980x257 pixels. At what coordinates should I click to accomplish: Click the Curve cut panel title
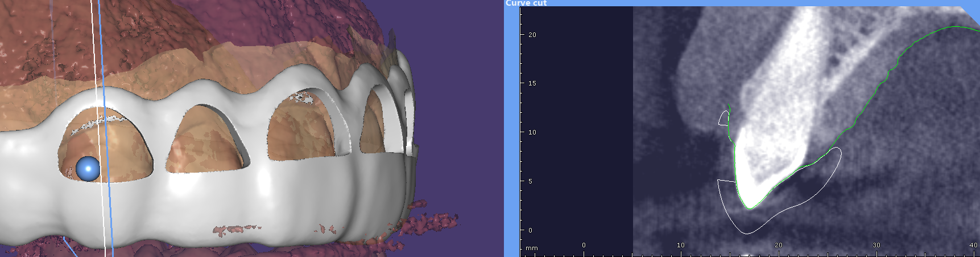[x=526, y=3]
